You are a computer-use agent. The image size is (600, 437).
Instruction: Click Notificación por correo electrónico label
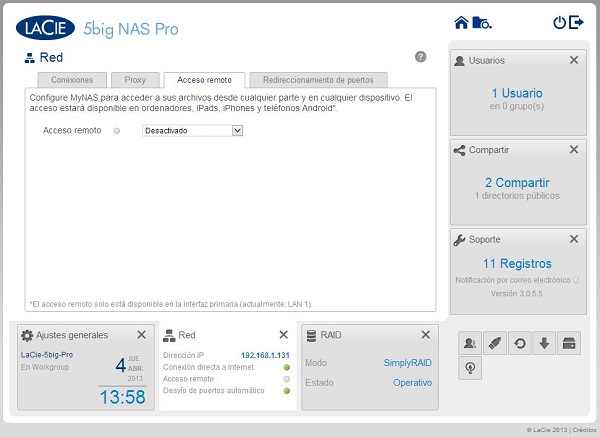click(x=512, y=280)
